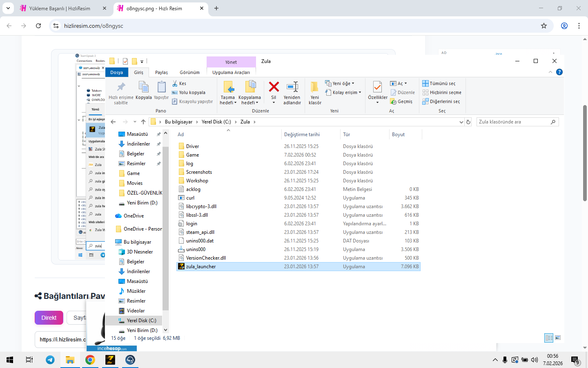588x368 pixels.
Task: Click Hiçbirini seçme in the ribbon
Action: coord(442,92)
